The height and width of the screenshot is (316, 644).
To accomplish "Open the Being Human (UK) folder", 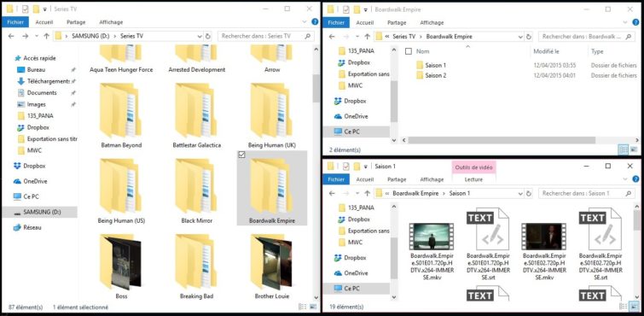I will (272, 115).
